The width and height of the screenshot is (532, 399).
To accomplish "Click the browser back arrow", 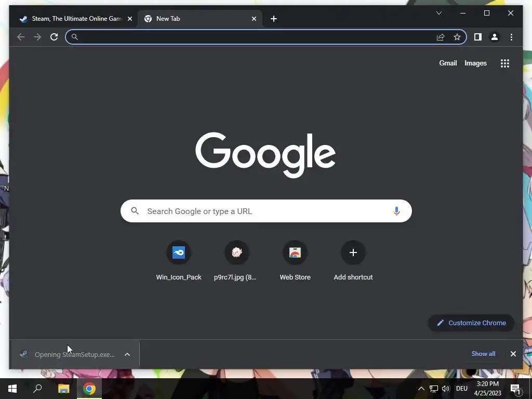I will (21, 37).
